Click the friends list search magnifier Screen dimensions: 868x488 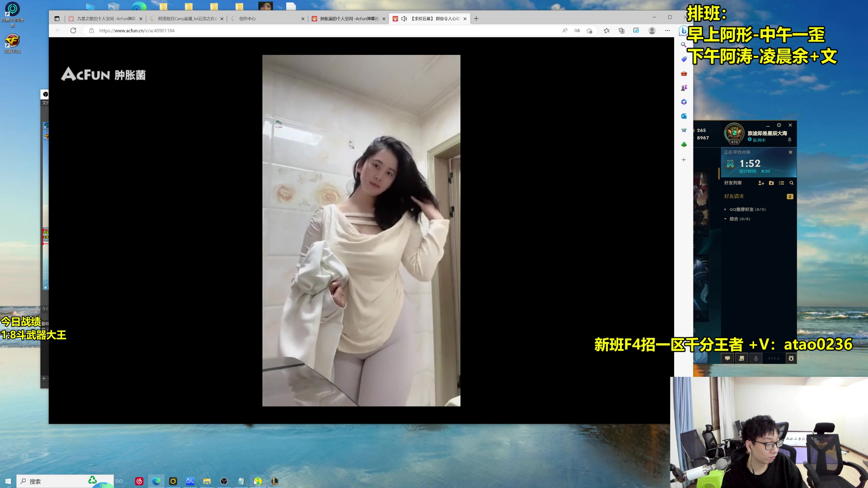pos(791,183)
